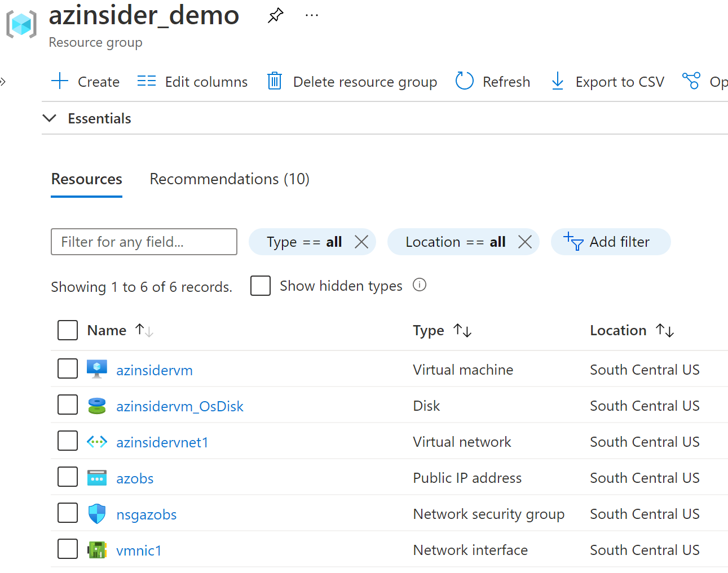Click the azobs public IP icon

point(97,478)
